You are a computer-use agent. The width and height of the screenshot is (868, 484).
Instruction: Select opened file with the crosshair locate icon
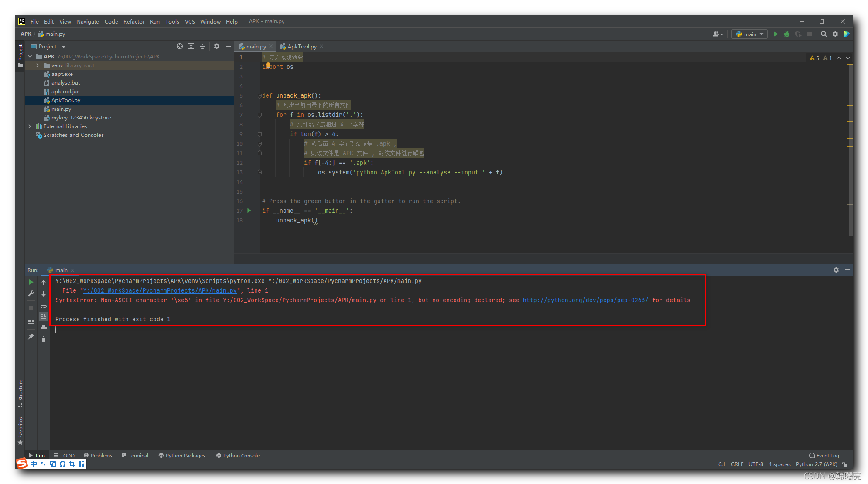[x=179, y=46]
